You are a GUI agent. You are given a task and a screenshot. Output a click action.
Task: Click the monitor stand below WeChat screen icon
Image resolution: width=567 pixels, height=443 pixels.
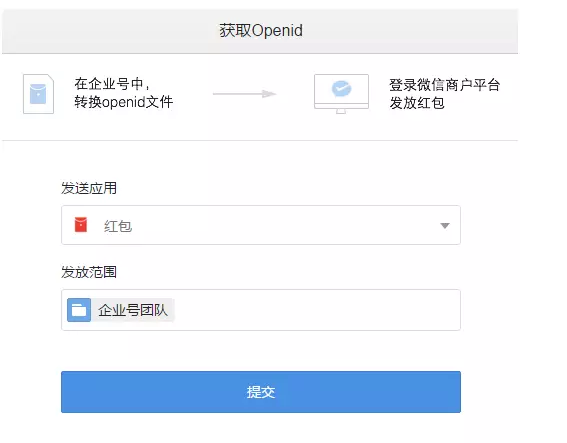click(x=341, y=111)
